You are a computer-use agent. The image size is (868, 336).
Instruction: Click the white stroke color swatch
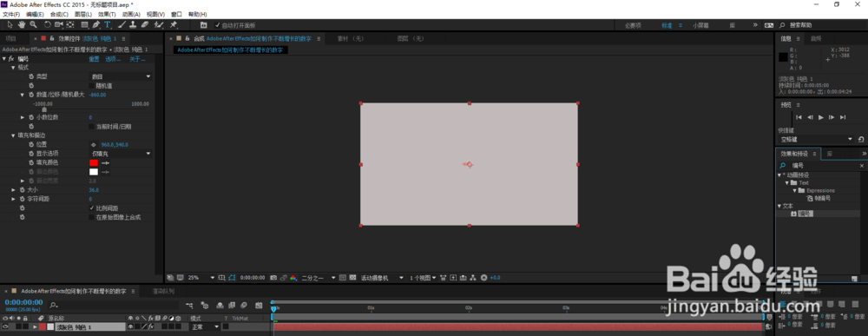pos(94,172)
